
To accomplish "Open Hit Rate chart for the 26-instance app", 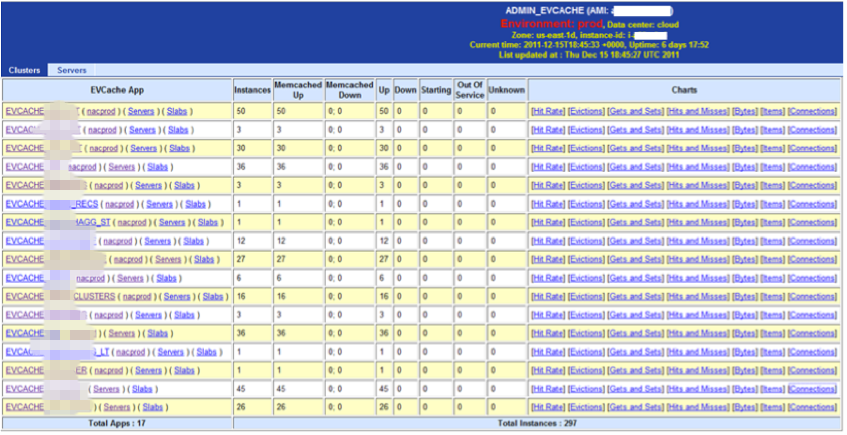I will coord(548,407).
